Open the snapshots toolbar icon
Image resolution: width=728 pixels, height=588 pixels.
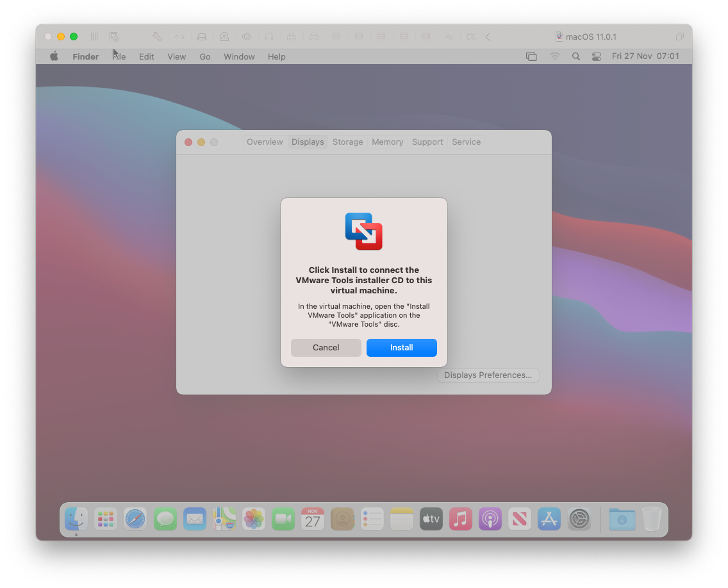coord(113,37)
